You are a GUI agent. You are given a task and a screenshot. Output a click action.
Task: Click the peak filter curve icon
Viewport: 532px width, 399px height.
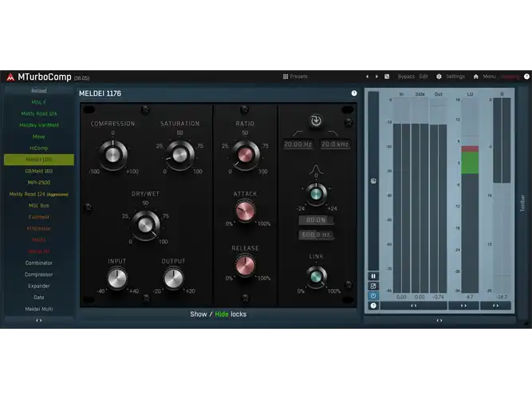point(316,168)
